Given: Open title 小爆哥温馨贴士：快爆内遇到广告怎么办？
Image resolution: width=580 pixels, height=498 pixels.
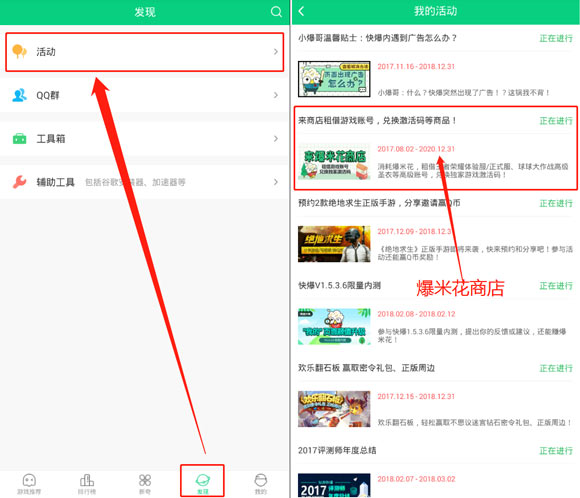Looking at the screenshot, I should [x=378, y=38].
